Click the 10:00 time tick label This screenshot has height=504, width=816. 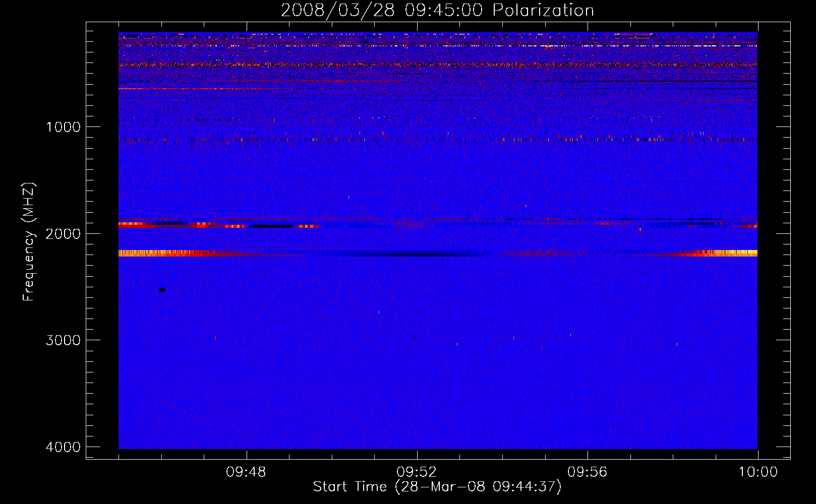point(758,472)
